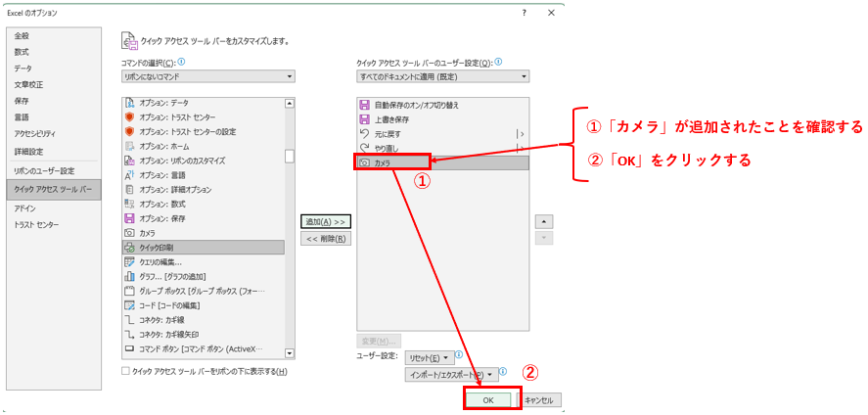Open the コマンドの選択 dropdown (リボンにないコマンド)
The height and width of the screenshot is (415, 868).
coord(208,76)
